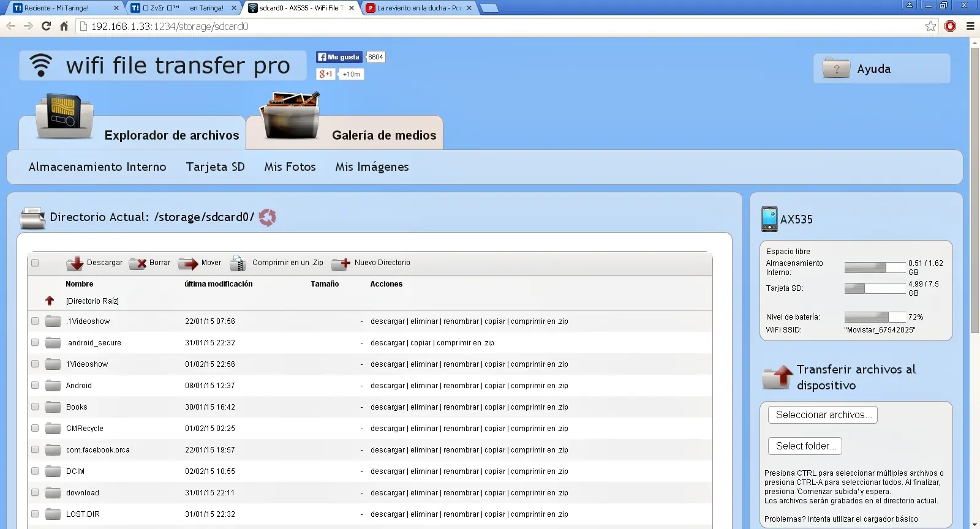Click the browser home icon

tap(64, 26)
